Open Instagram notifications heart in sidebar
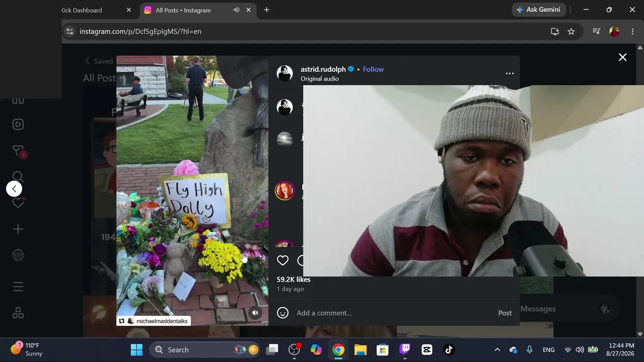 pyautogui.click(x=18, y=203)
